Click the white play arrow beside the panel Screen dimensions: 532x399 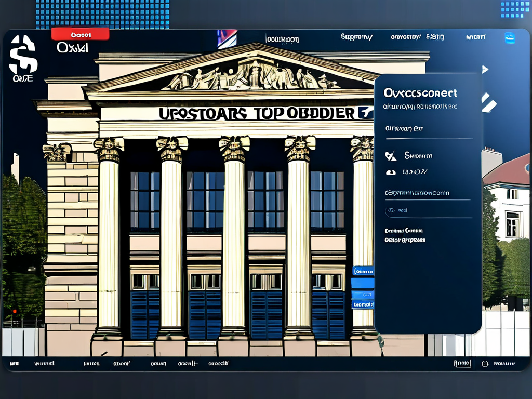485,70
